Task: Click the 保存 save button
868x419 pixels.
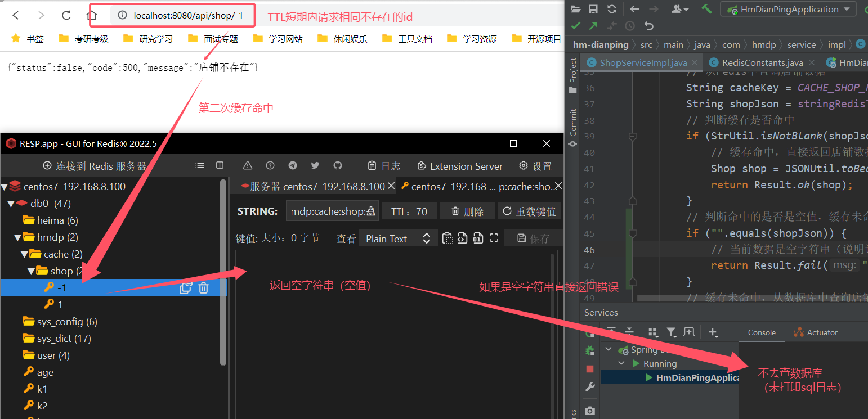Action: (x=533, y=238)
